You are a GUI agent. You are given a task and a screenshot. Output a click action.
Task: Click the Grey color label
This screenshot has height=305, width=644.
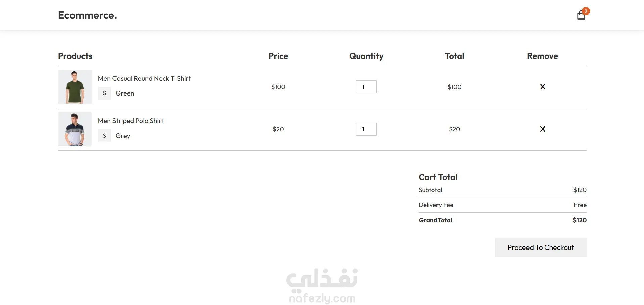[x=123, y=136]
